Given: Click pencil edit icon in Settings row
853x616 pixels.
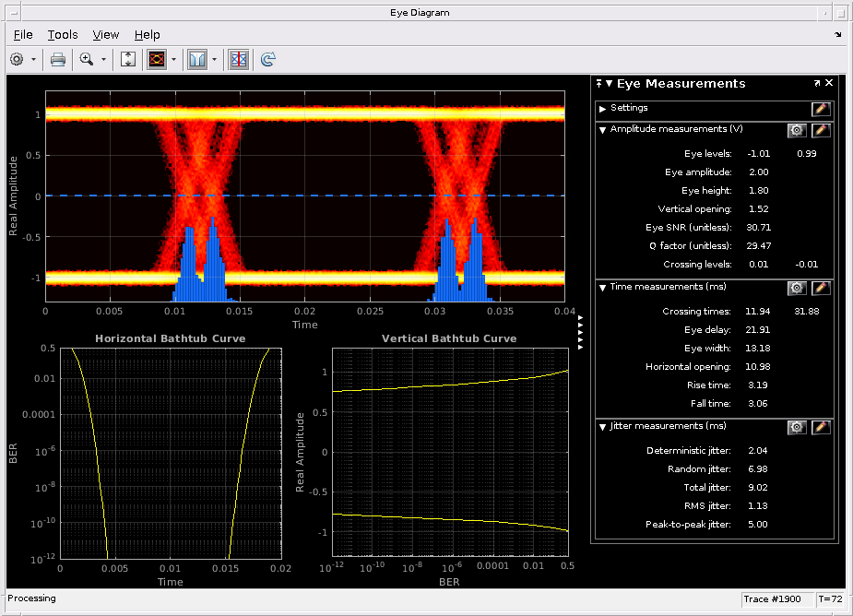Looking at the screenshot, I should (821, 109).
